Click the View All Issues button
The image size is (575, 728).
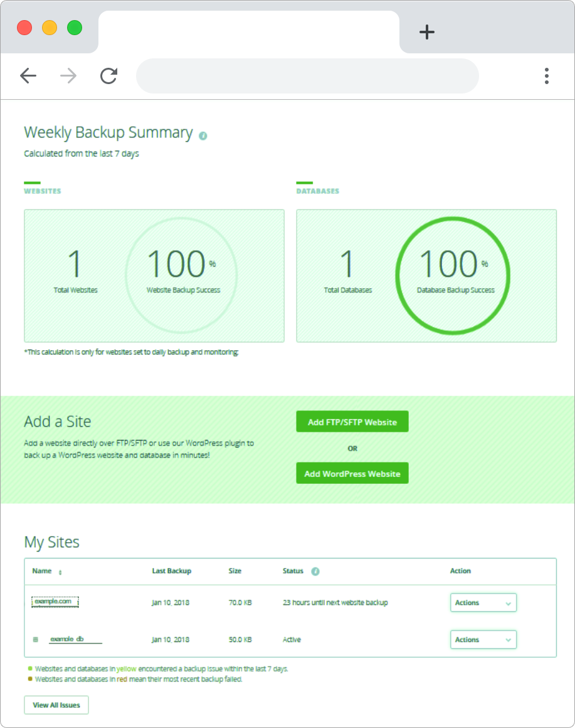(56, 705)
